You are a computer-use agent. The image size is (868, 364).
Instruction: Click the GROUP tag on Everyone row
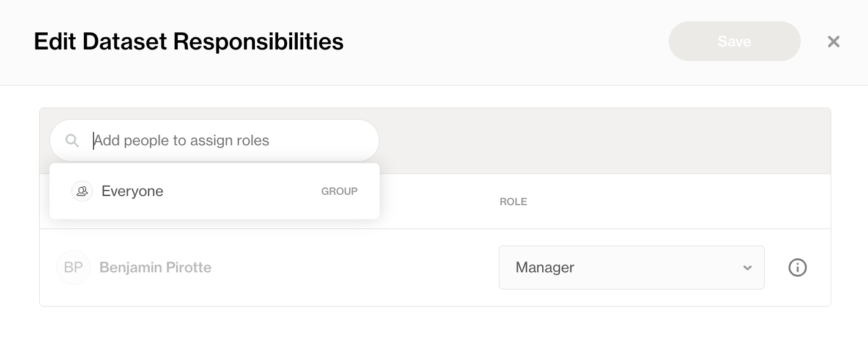click(x=339, y=191)
